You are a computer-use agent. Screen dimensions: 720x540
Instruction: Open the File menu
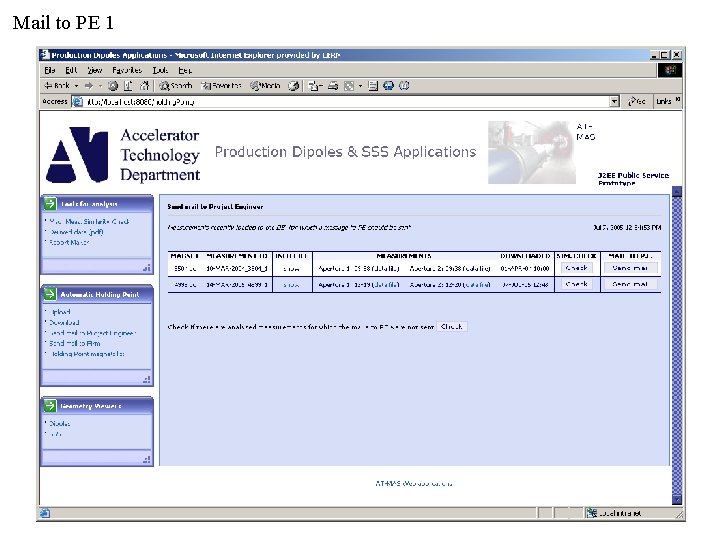(50, 71)
